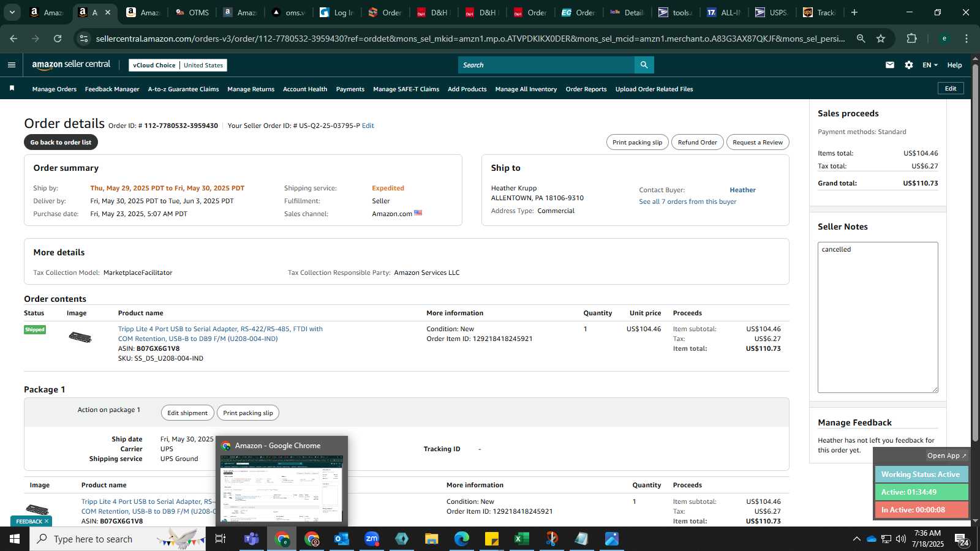Open Upload Order Related Files

click(654, 89)
